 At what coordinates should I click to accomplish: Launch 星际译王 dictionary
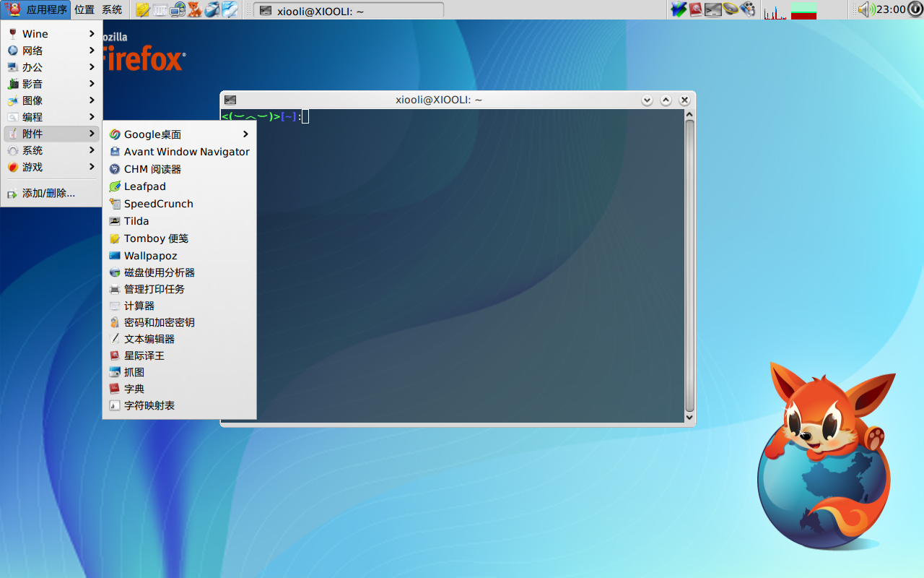(180, 355)
